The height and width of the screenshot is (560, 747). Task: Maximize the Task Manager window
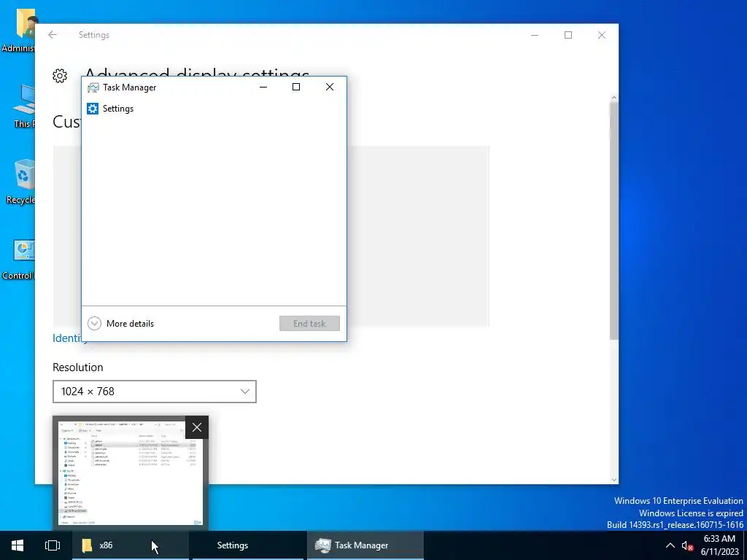pyautogui.click(x=296, y=87)
